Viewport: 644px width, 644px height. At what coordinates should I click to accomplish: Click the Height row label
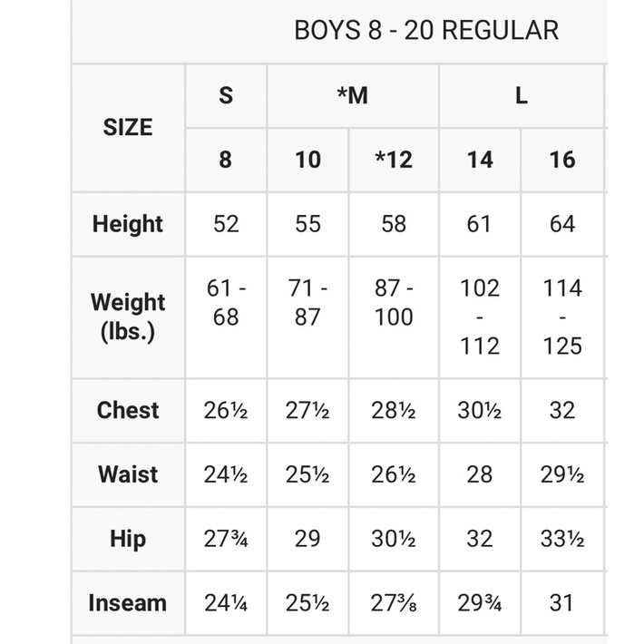tap(128, 224)
